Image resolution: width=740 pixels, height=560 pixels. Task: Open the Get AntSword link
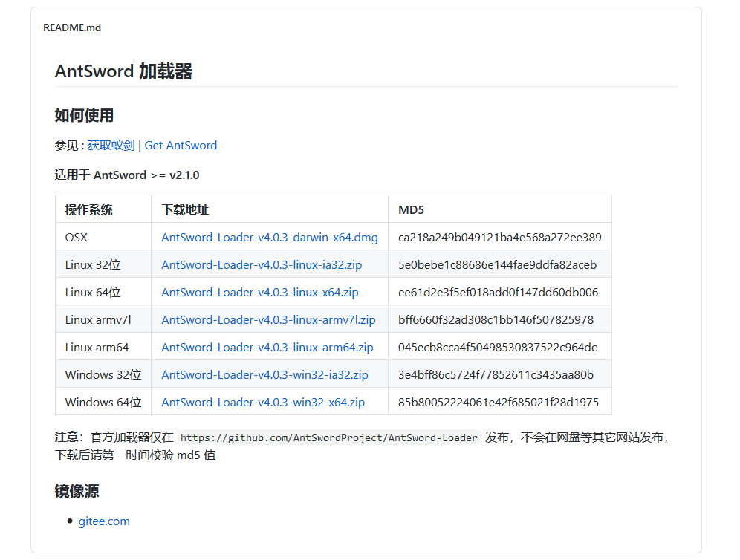pyautogui.click(x=181, y=146)
